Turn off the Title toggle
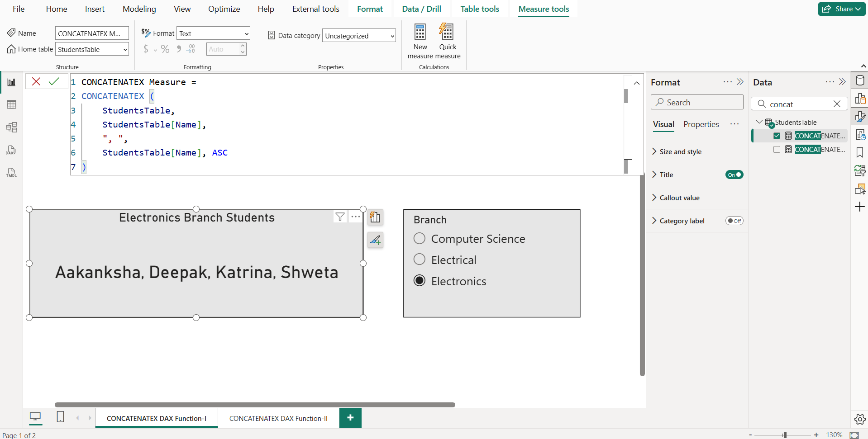 point(734,175)
